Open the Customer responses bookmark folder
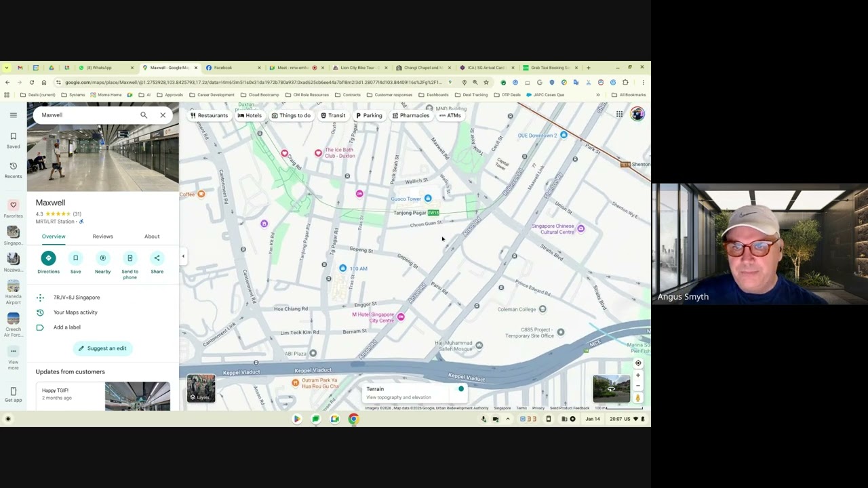868x488 pixels. pos(389,95)
